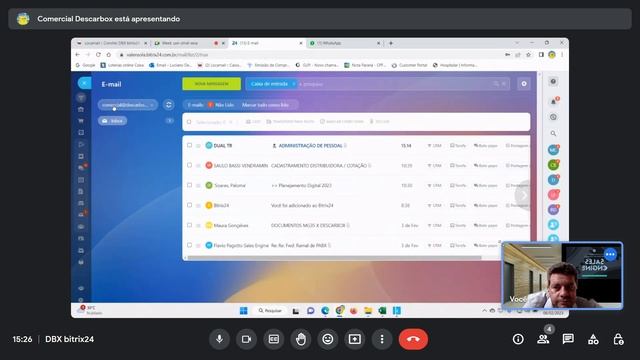Tick the Soares, Paloma email checkbox
Viewport: 640px width, 360px height.
pos(189,185)
